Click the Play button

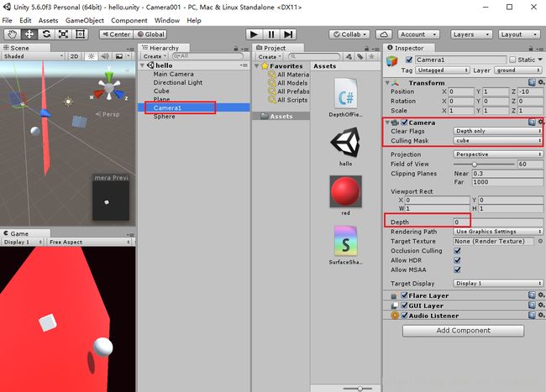tap(254, 34)
